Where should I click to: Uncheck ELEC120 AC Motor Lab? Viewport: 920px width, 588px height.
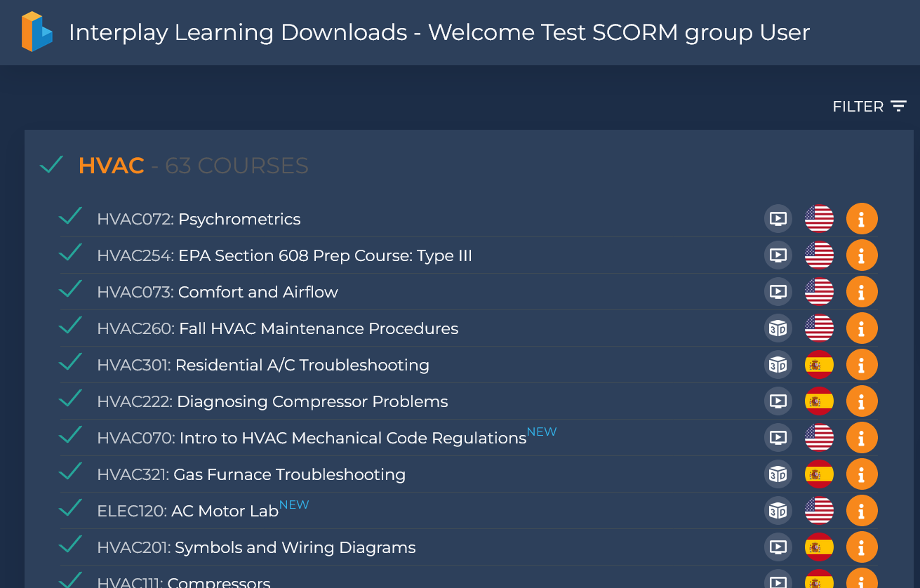(x=71, y=508)
